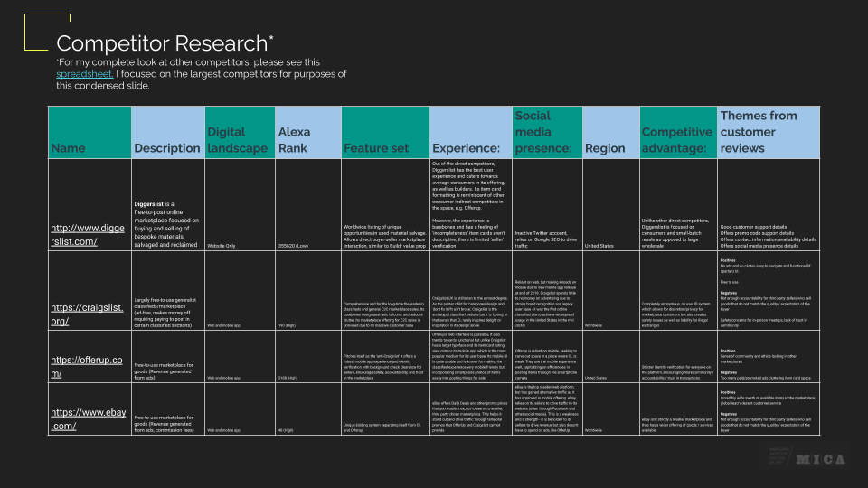Screen dimensions: 868x488
Task: Select the eBay description cell
Action: [x=168, y=409]
